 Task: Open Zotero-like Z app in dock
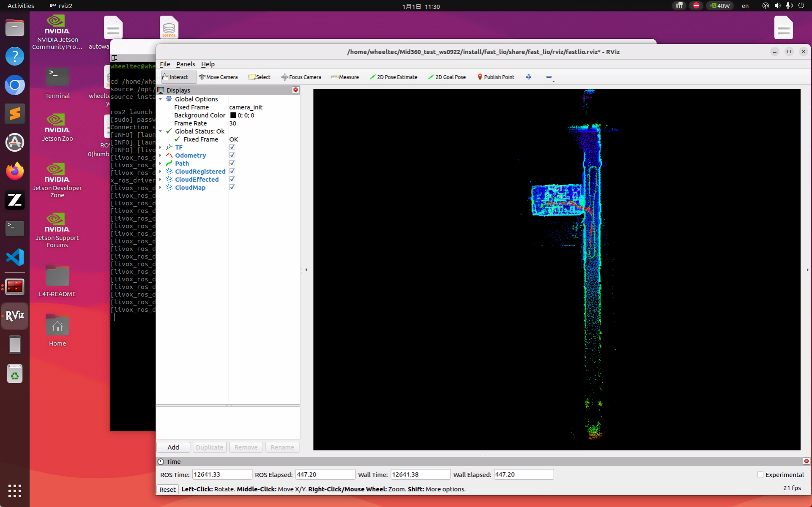(15, 200)
